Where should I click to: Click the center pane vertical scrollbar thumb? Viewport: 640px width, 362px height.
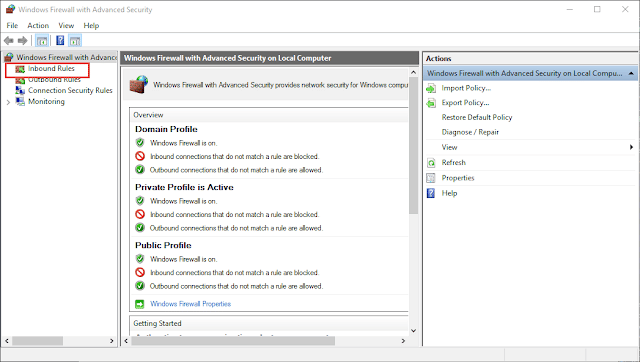[413, 146]
